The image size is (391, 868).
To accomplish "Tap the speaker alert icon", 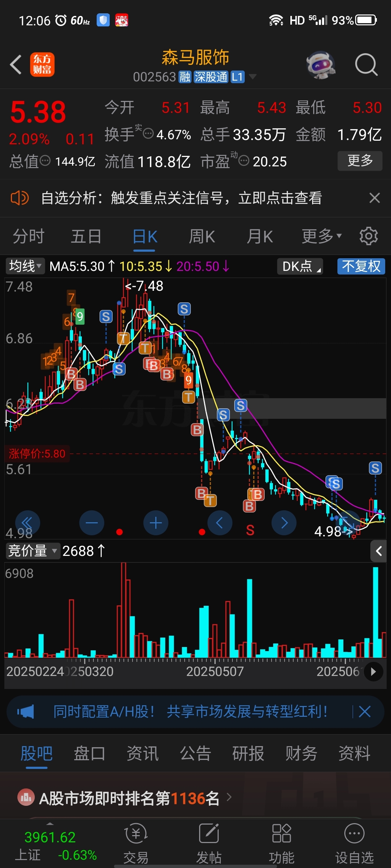I will pos(20,198).
